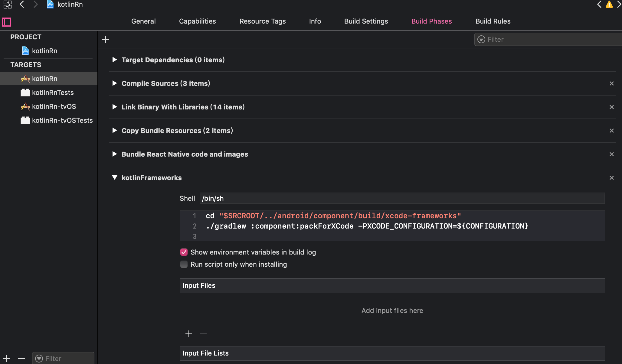This screenshot has width=622, height=364.
Task: Remove selected target with minus button
Action: point(21,359)
